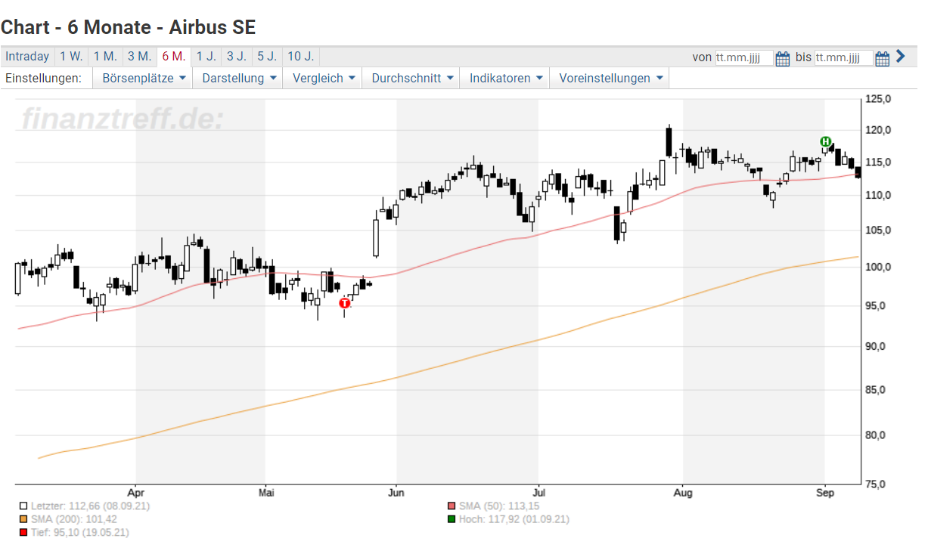Open the Börsenplätze dropdown
Screen dimensions: 928x560
(144, 78)
